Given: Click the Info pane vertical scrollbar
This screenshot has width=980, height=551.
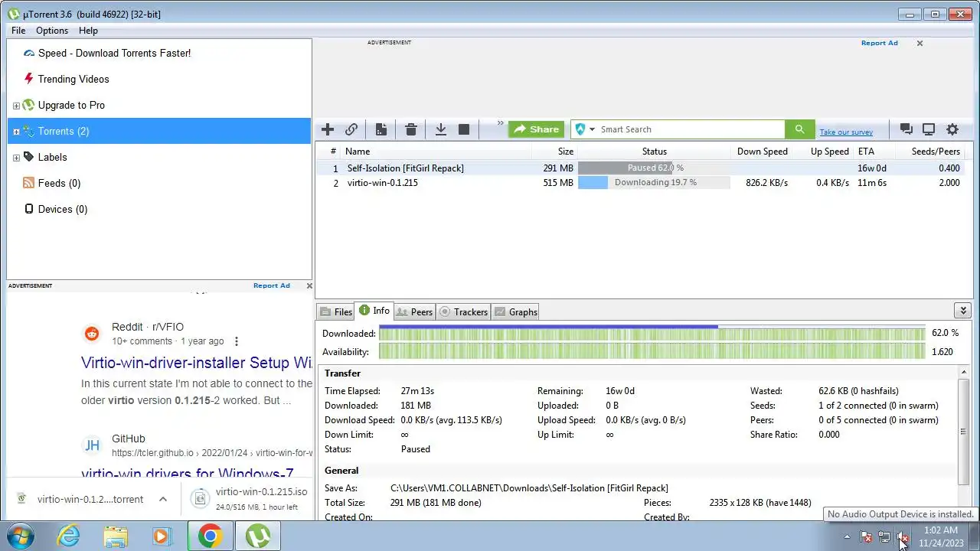Looking at the screenshot, I should pos(963,432).
